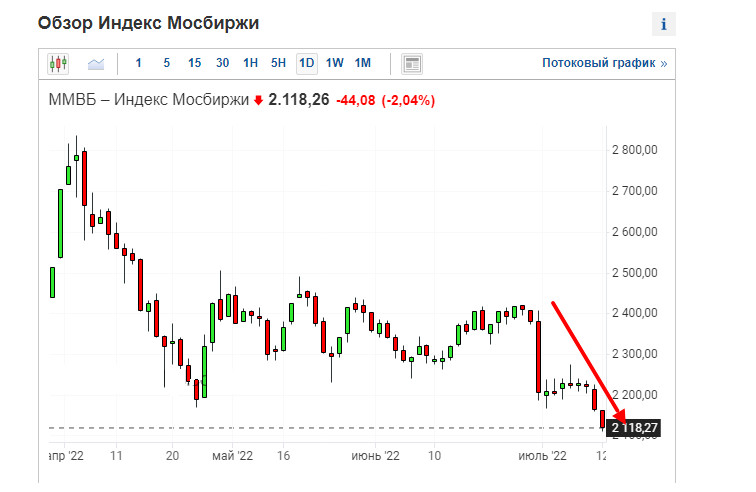Open the info icon at top right

coord(663,24)
